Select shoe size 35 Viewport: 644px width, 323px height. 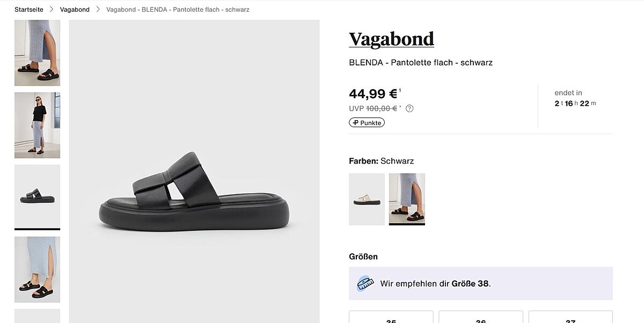[391, 318]
